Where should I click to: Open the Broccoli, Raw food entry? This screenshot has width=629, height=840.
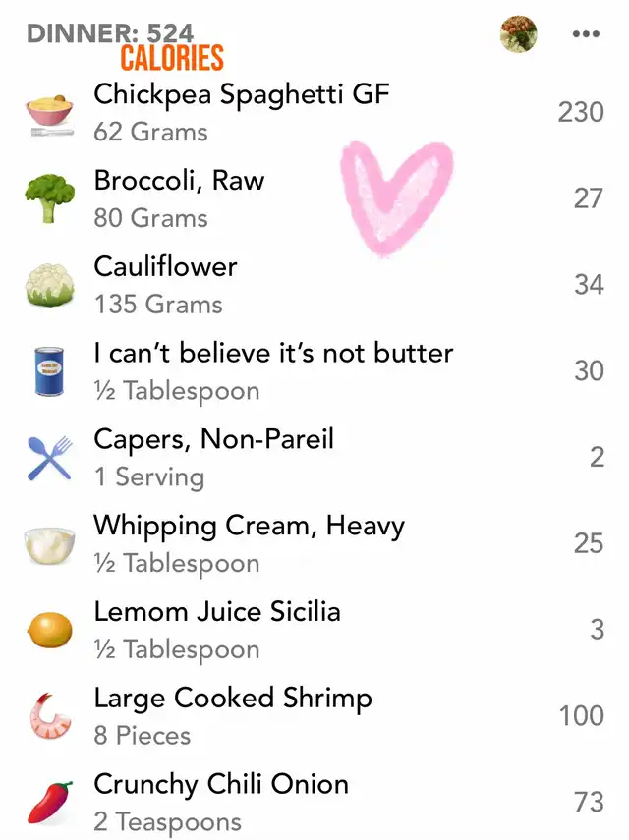[x=314, y=198]
